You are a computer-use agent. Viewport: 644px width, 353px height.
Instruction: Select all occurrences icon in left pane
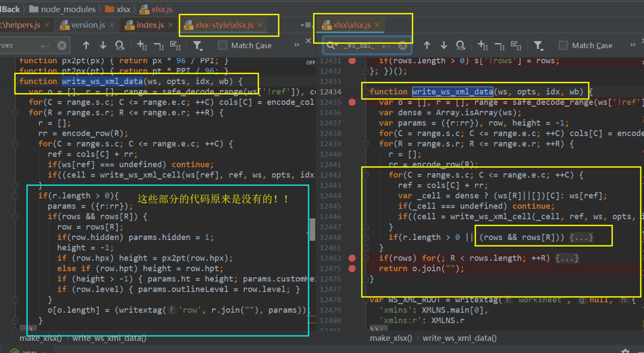[x=176, y=46]
